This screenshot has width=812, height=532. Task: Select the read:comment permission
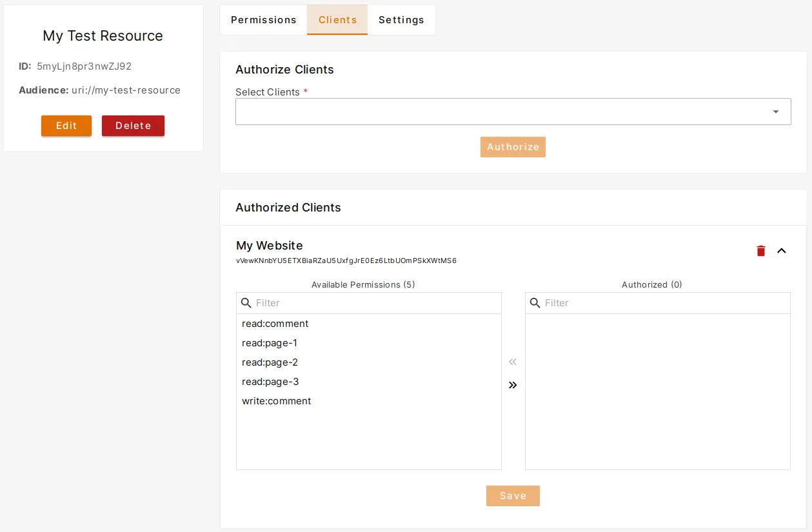tap(275, 324)
